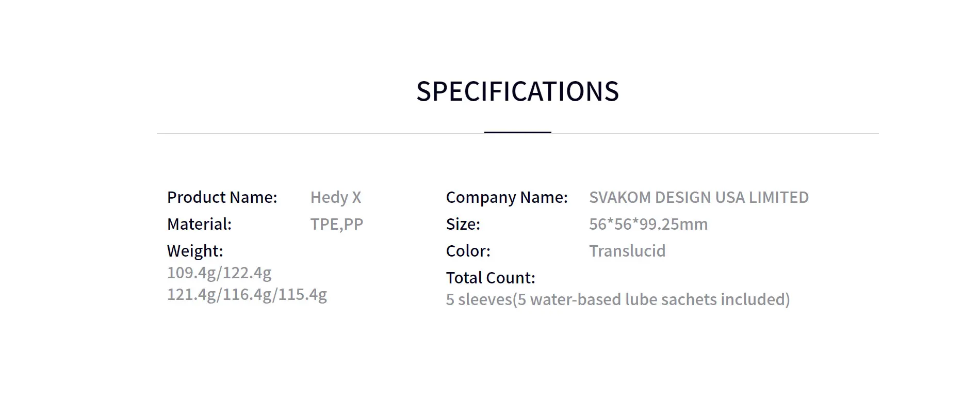Click the Size label
The image size is (980, 413).
[x=463, y=224]
